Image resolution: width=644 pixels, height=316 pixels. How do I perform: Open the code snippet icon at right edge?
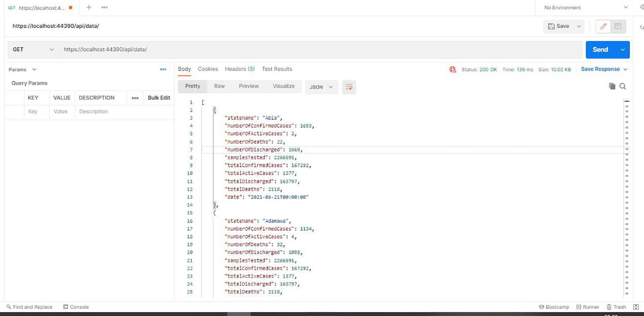click(x=641, y=27)
